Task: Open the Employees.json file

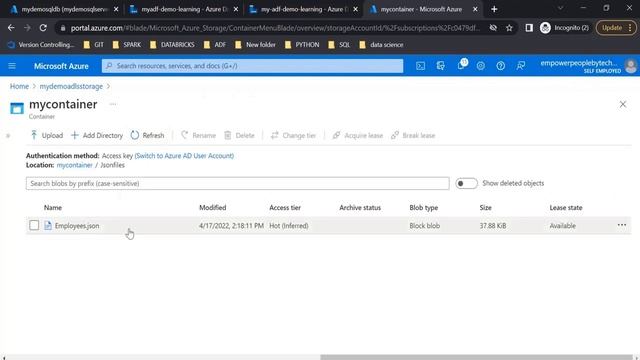Action: click(x=77, y=226)
